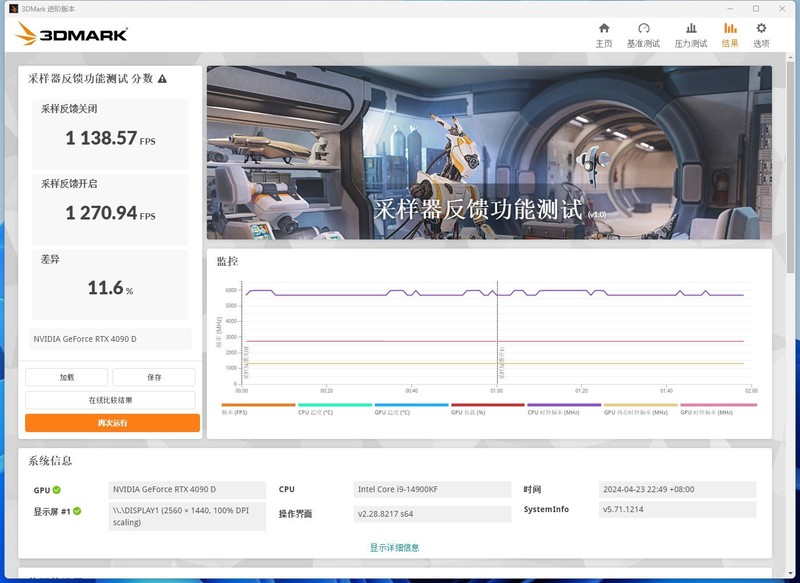This screenshot has width=800, height=583.
Task: Expand 显示详细信息 in system info
Action: (x=398, y=547)
